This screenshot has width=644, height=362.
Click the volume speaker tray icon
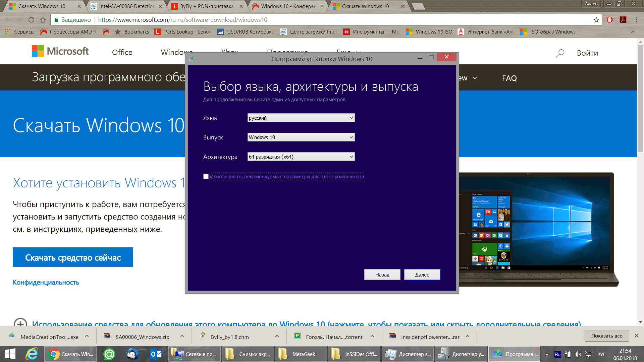click(x=578, y=354)
